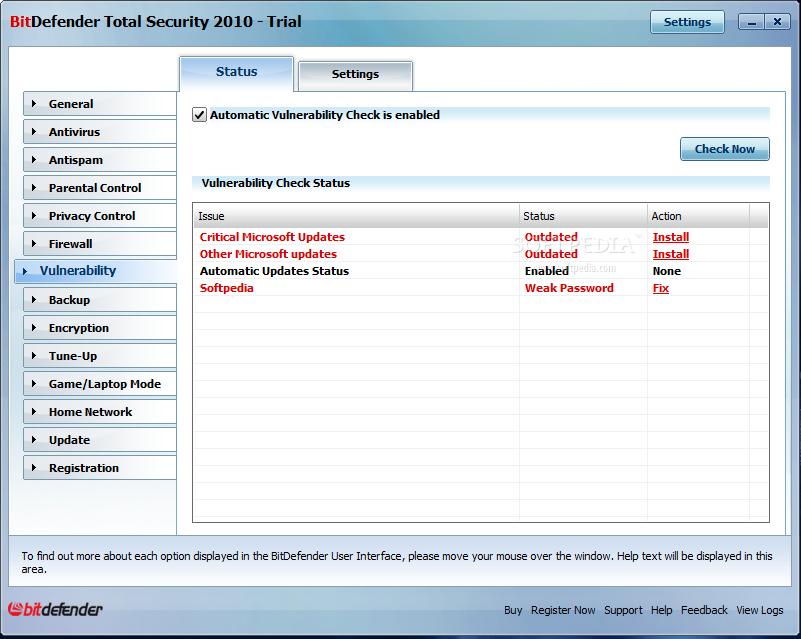Open the View Logs link

(x=759, y=610)
